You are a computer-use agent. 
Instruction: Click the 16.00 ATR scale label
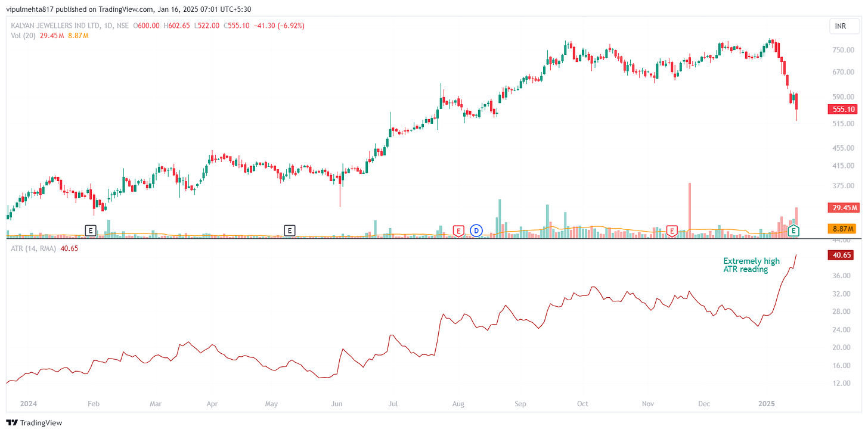(x=842, y=366)
